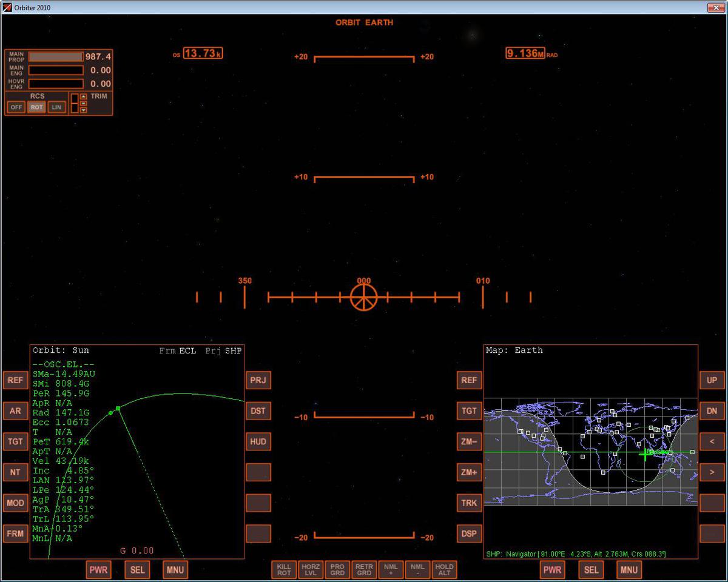Viewport: 728px width, 582px height.
Task: Engage NML+ normal autopilot
Action: (391, 570)
